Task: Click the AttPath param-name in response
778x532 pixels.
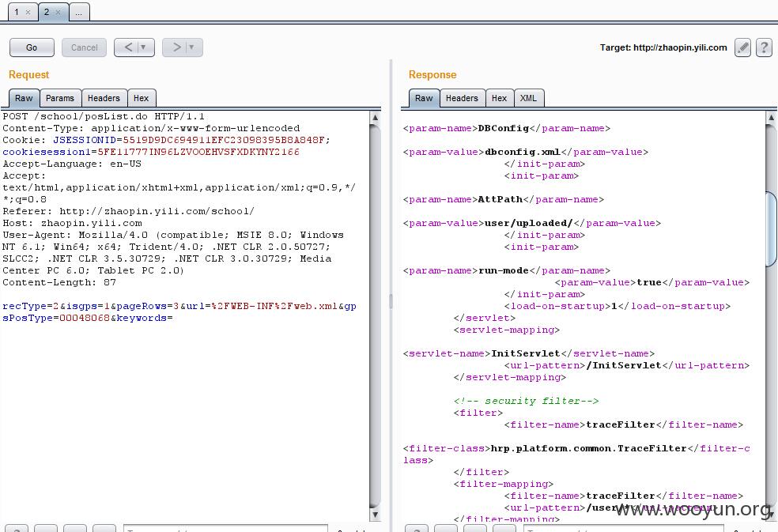Action: [504, 199]
